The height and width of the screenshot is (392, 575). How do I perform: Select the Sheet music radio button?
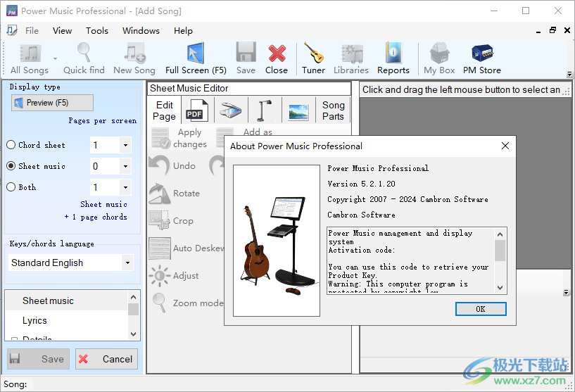click(11, 166)
